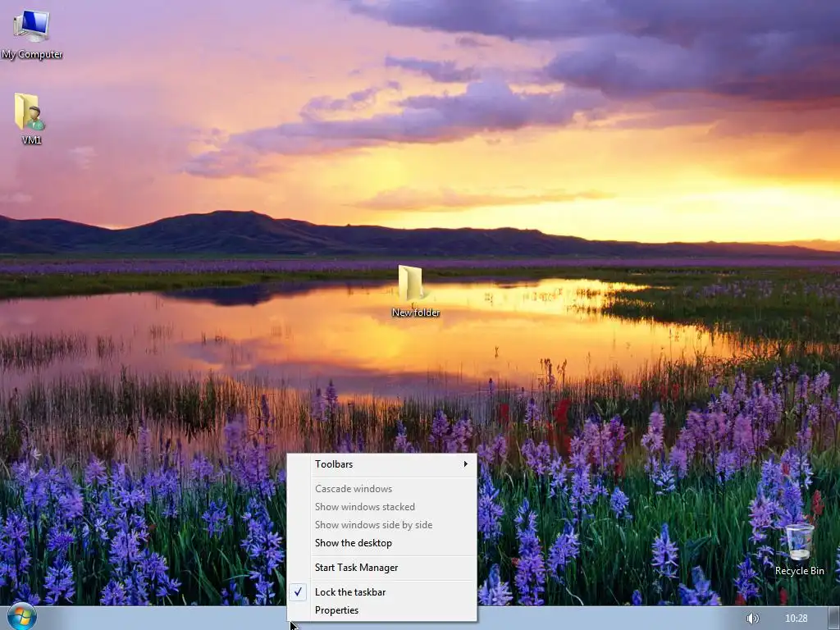Select the New folder icon on desktop

click(x=415, y=291)
